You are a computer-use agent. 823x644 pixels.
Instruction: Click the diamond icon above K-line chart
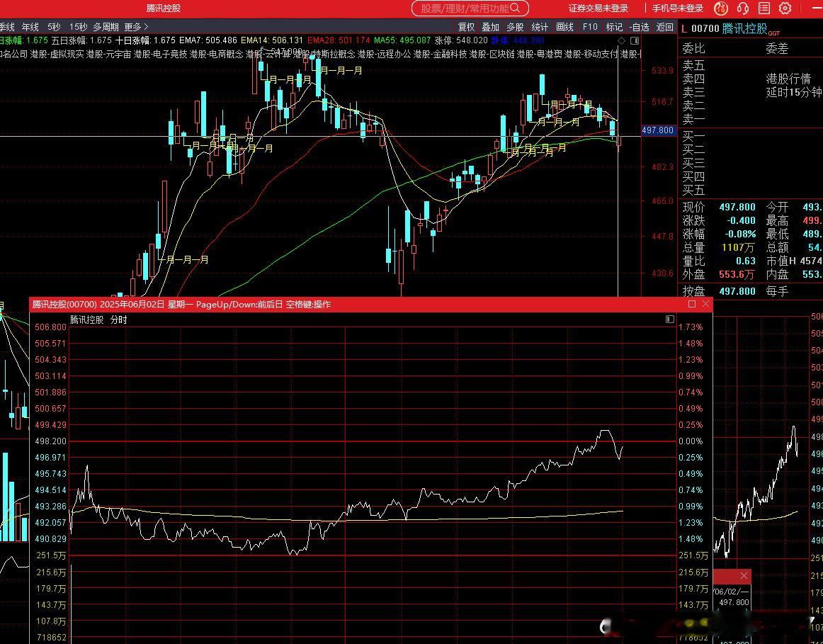pyautogui.click(x=621, y=40)
